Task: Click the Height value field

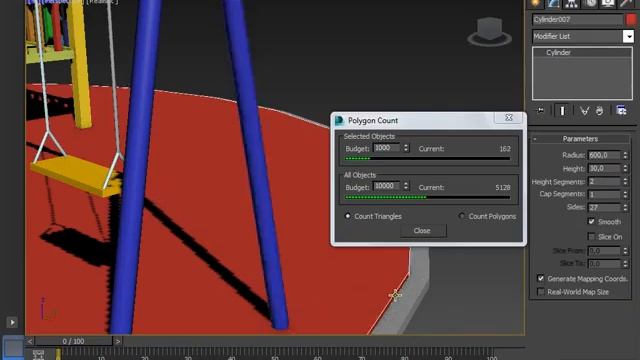Action: click(604, 169)
